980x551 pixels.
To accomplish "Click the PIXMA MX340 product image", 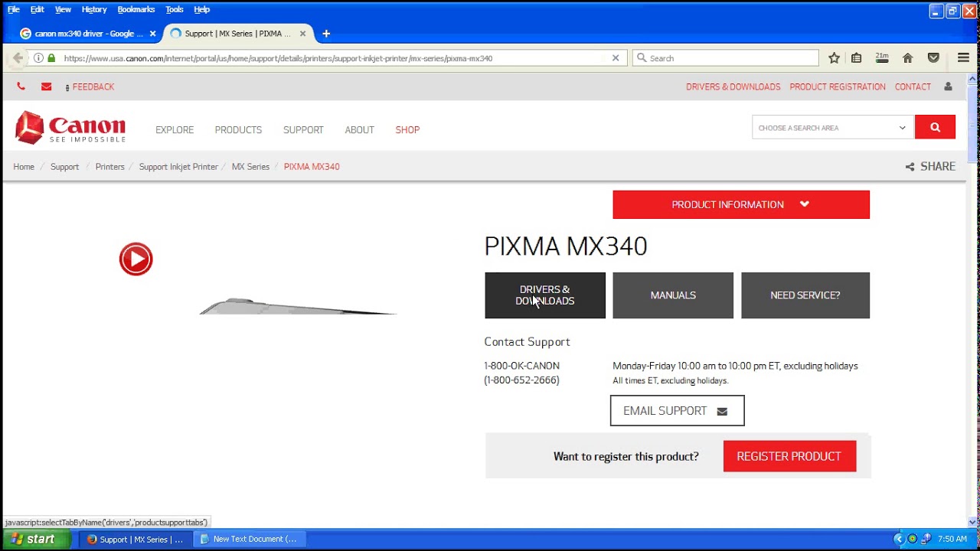I will pyautogui.click(x=298, y=307).
